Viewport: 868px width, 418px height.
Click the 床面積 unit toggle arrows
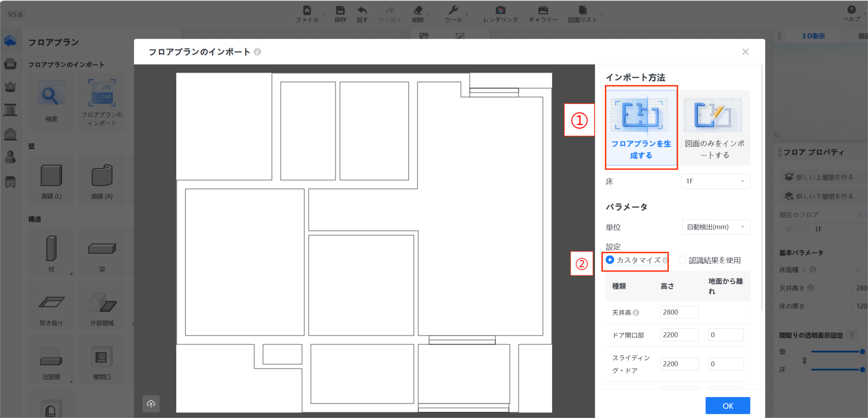click(804, 270)
